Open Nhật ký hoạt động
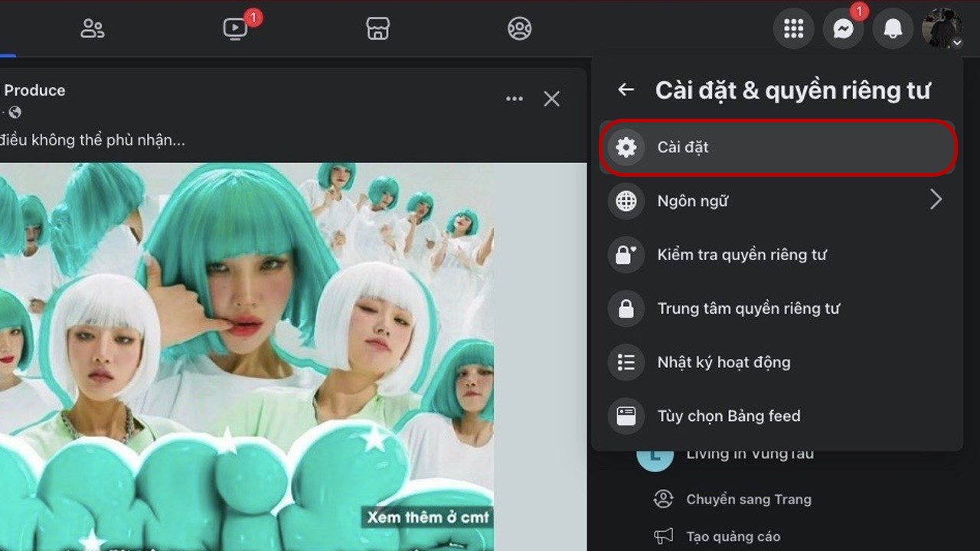980x551 pixels. [x=777, y=362]
